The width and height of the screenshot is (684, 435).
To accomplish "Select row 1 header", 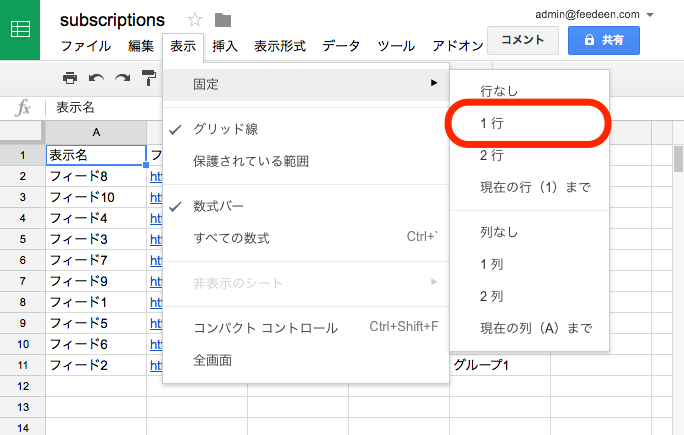I will tap(23, 155).
